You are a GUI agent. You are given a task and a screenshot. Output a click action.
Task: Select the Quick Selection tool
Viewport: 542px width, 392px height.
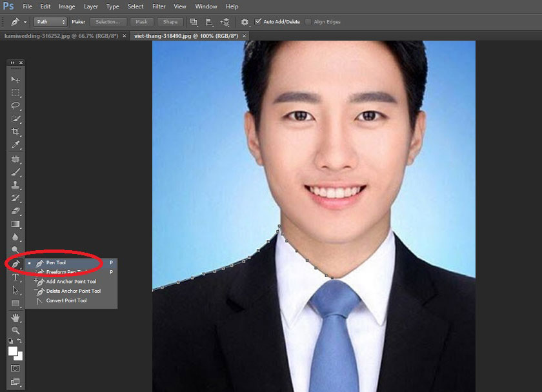(x=15, y=119)
